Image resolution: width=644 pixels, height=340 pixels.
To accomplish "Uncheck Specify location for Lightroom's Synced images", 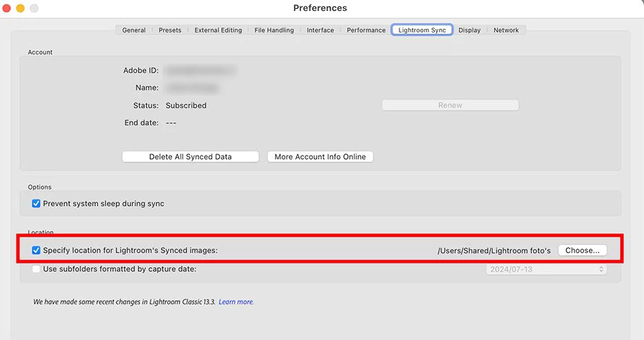I will click(x=36, y=250).
